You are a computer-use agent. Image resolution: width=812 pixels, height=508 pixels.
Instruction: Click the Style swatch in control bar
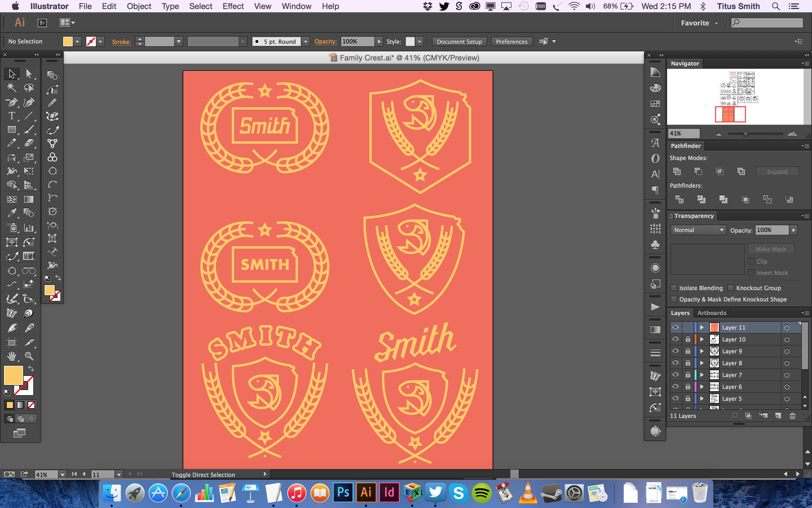tap(410, 41)
